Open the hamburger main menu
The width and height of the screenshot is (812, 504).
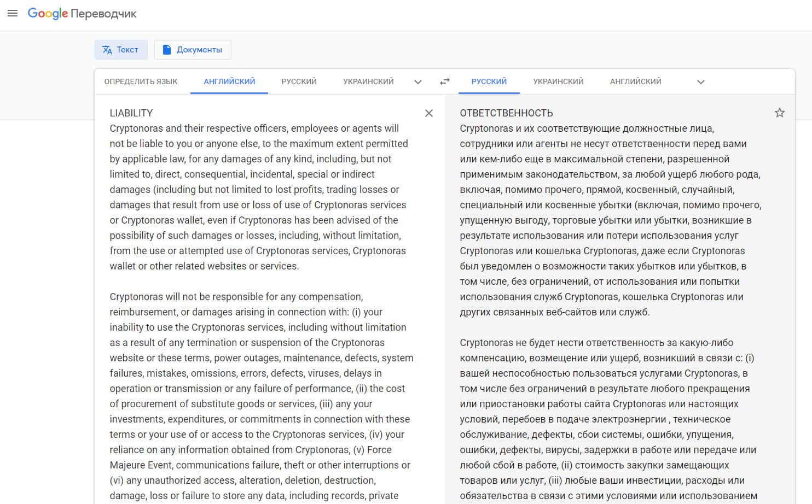[13, 13]
